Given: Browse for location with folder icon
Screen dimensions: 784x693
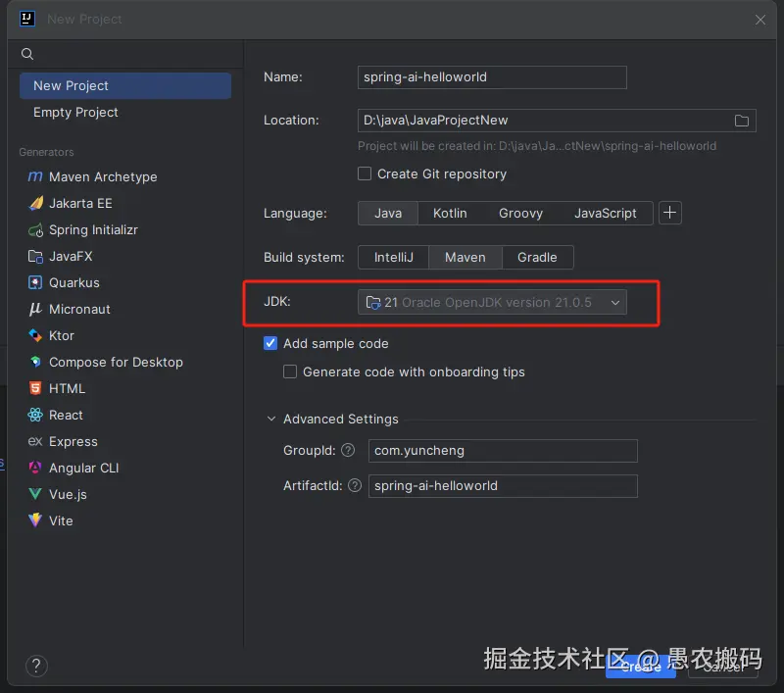Looking at the screenshot, I should point(742,121).
